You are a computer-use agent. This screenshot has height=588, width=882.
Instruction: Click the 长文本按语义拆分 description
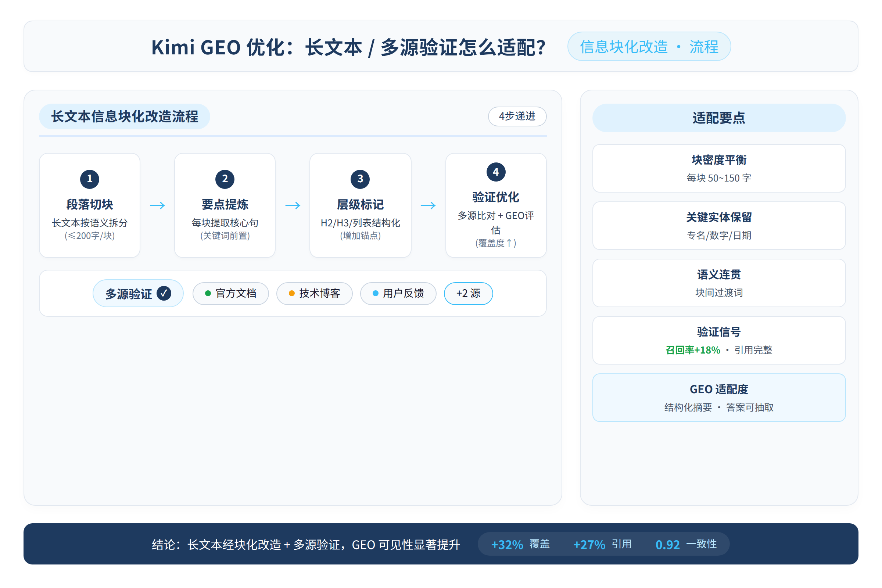point(90,223)
